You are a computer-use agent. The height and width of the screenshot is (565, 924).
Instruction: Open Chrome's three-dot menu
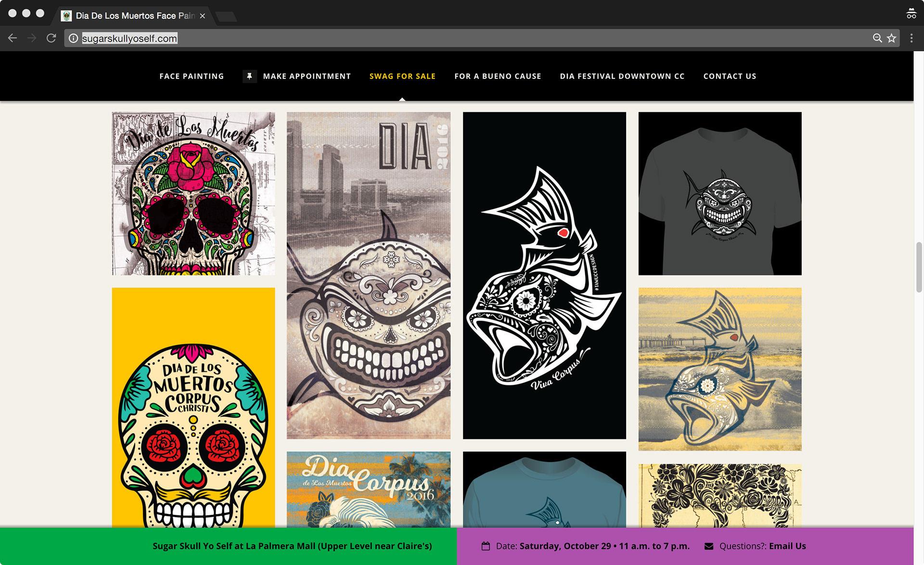(x=911, y=38)
